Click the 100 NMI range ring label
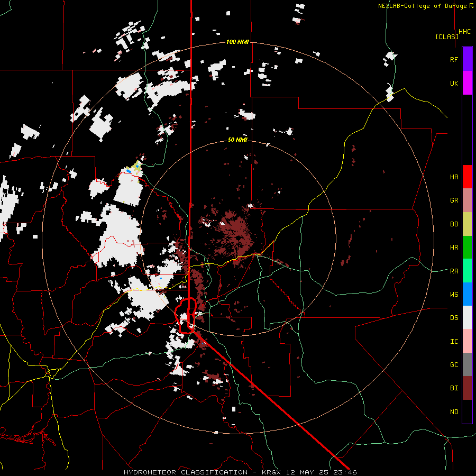476x476 pixels. pyautogui.click(x=237, y=42)
